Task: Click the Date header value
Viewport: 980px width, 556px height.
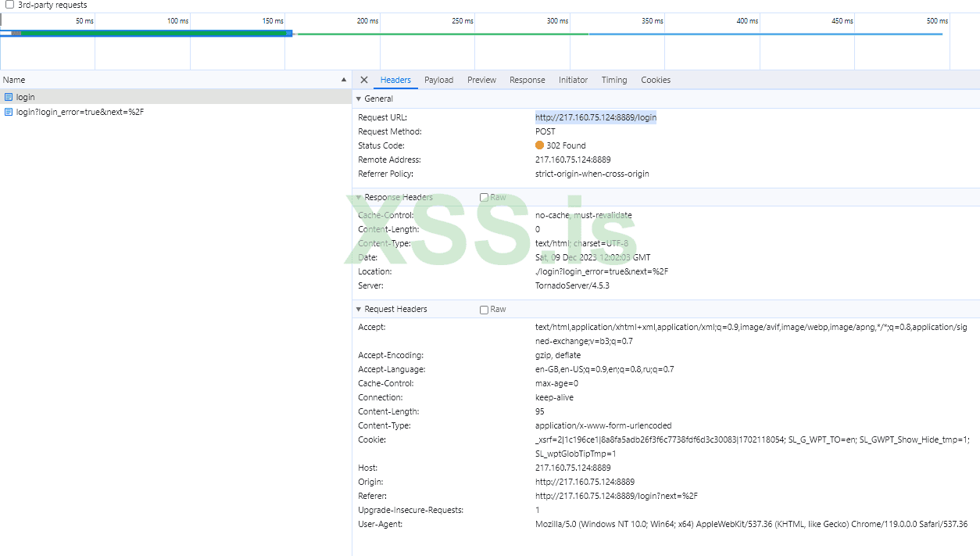Action: coord(592,257)
